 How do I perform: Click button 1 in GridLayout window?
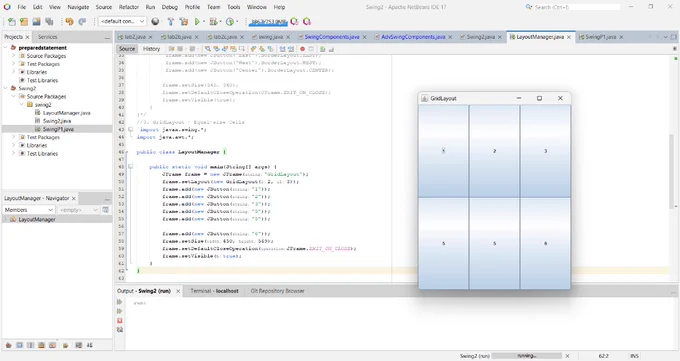coord(443,151)
